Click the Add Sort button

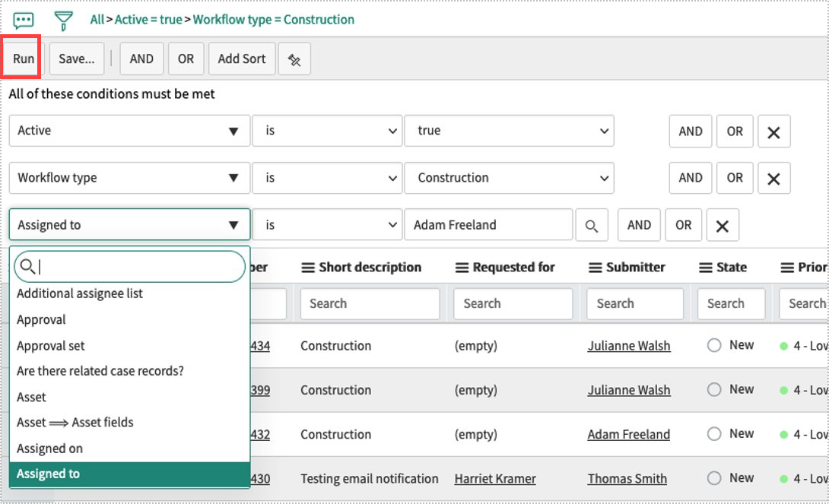click(242, 59)
